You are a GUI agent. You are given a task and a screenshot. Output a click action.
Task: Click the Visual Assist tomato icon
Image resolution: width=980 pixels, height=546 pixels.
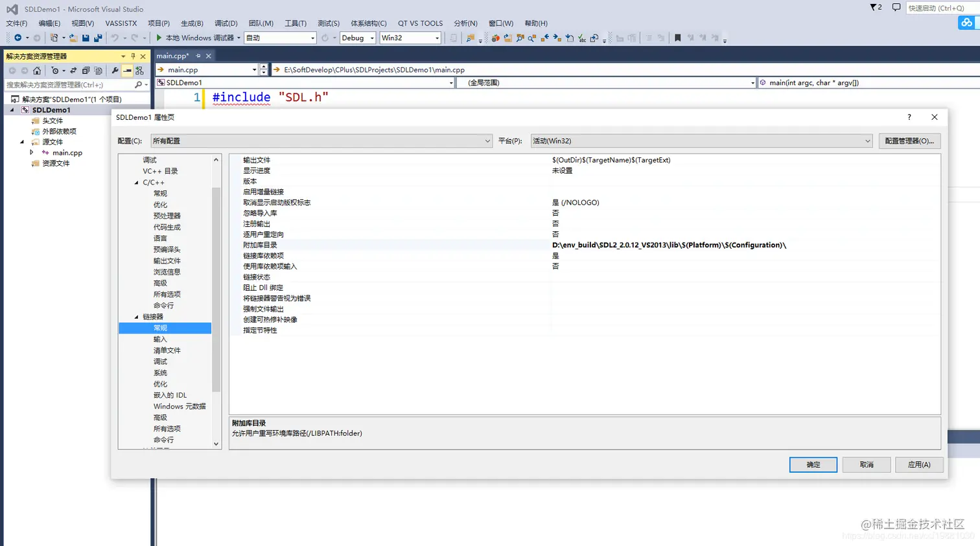(496, 38)
